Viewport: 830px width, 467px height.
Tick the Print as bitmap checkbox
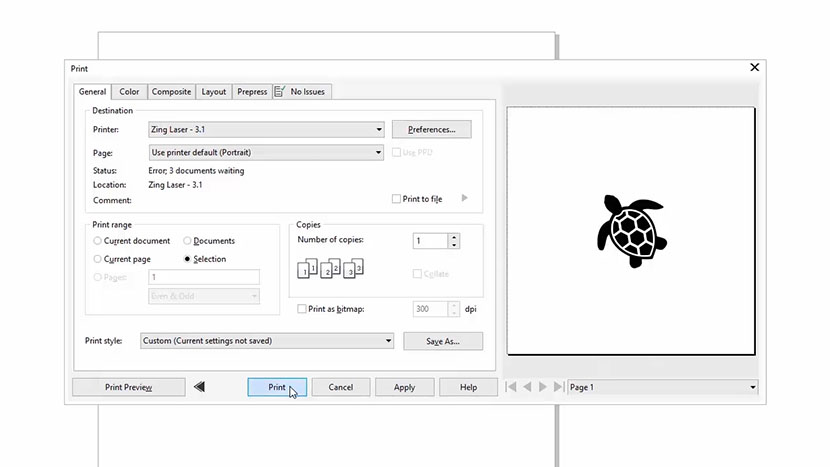(x=303, y=309)
